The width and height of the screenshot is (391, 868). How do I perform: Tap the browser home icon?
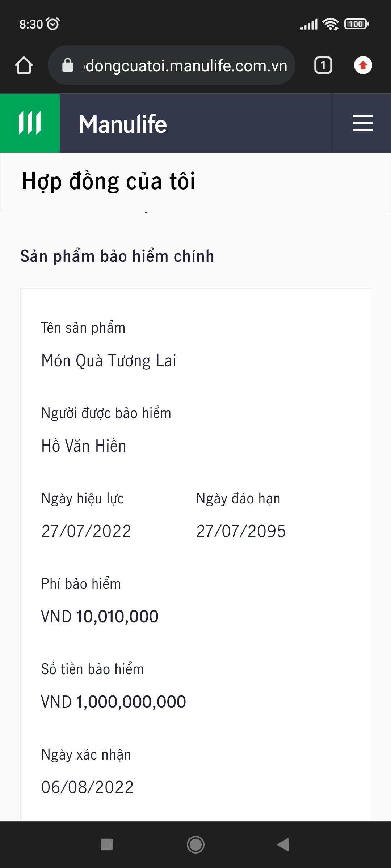(x=24, y=65)
